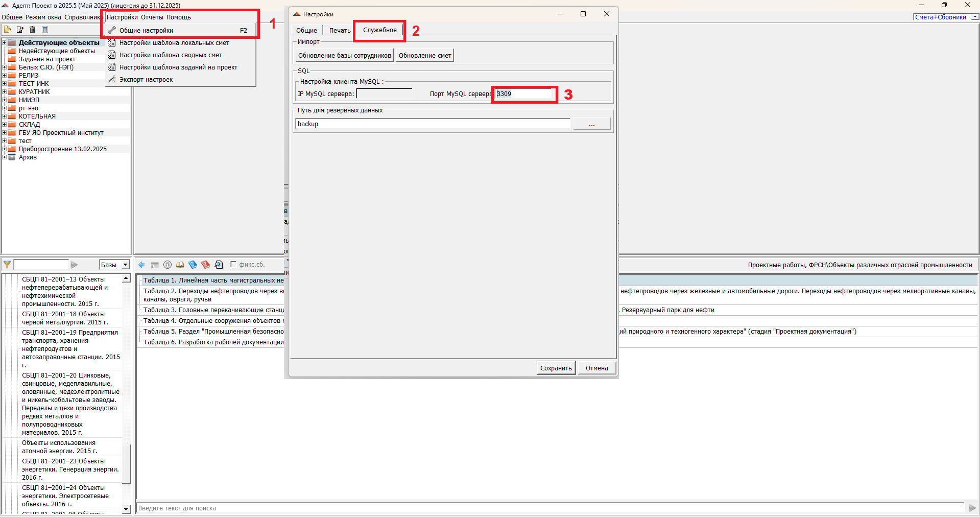The height and width of the screenshot is (517, 980).
Task: Click the Обновление смет button
Action: pyautogui.click(x=425, y=56)
